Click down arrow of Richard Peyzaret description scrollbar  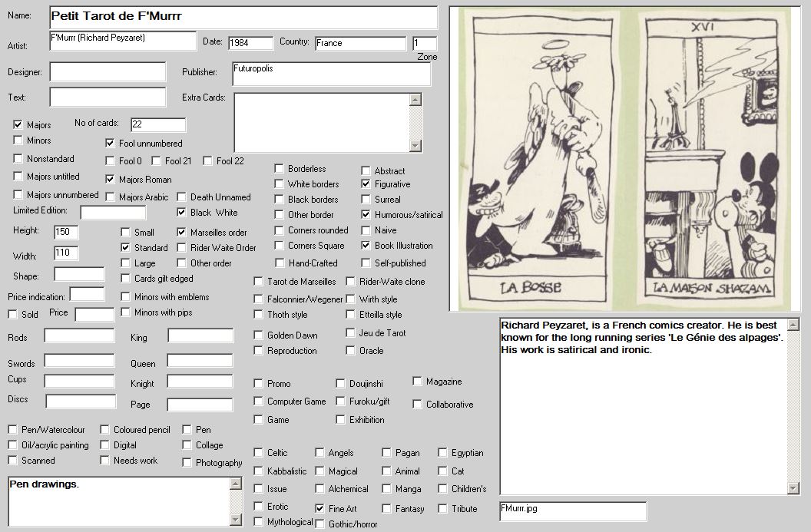793,488
